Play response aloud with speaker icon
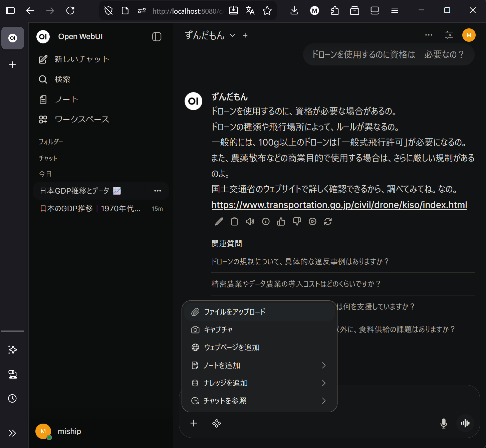 pyautogui.click(x=250, y=222)
